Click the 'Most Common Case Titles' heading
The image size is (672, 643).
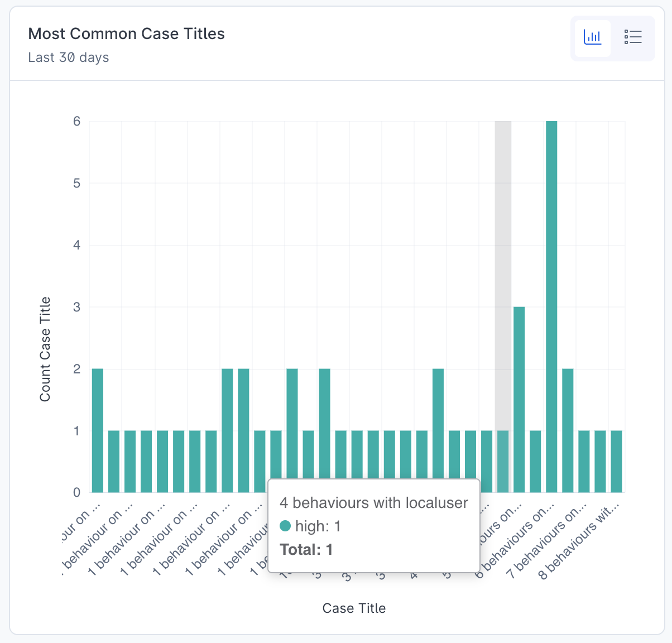[x=127, y=34]
